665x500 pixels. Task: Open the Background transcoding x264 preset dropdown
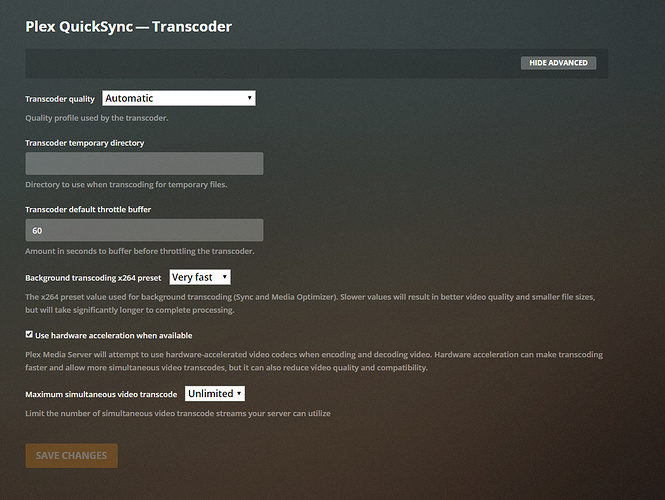[200, 277]
